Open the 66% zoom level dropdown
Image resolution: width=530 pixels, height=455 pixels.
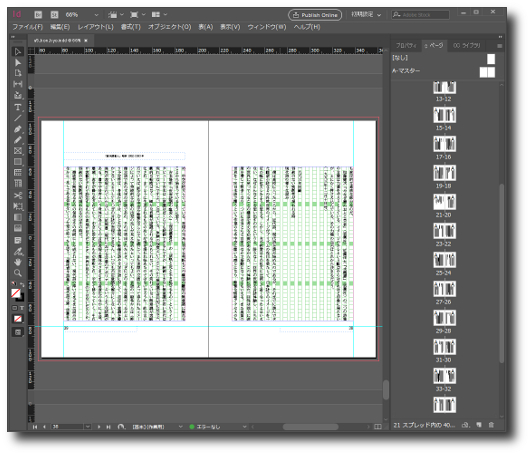81,15
